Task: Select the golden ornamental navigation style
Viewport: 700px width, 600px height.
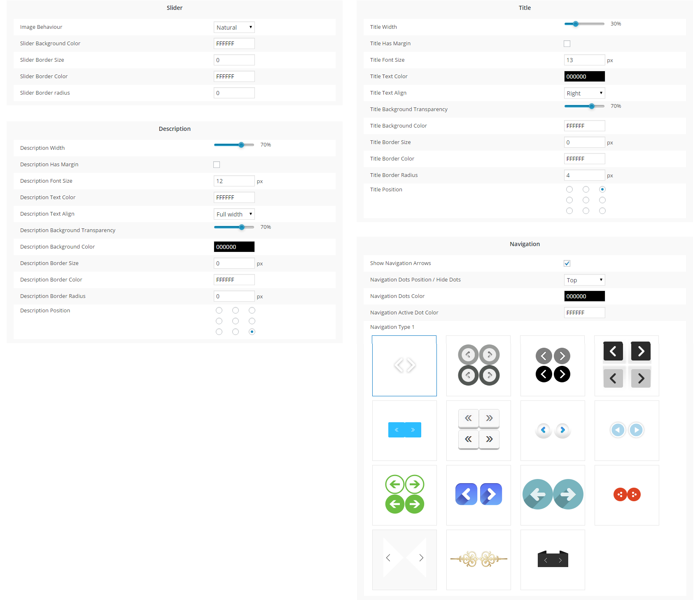Action: tap(478, 560)
